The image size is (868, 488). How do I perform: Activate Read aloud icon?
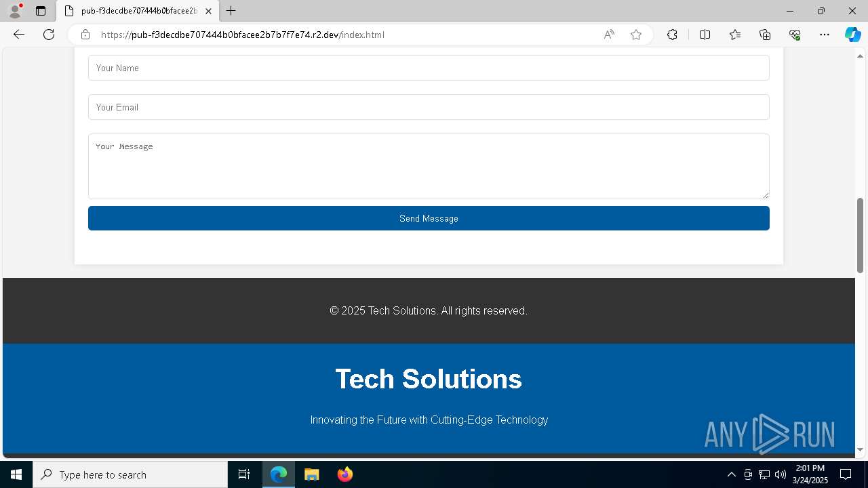pos(609,35)
